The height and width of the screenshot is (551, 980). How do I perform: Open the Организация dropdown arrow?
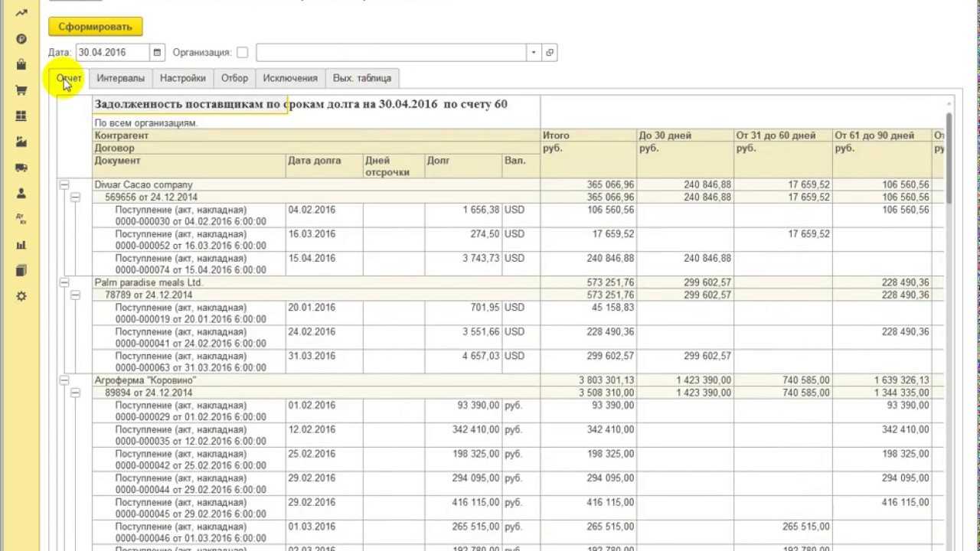click(534, 53)
